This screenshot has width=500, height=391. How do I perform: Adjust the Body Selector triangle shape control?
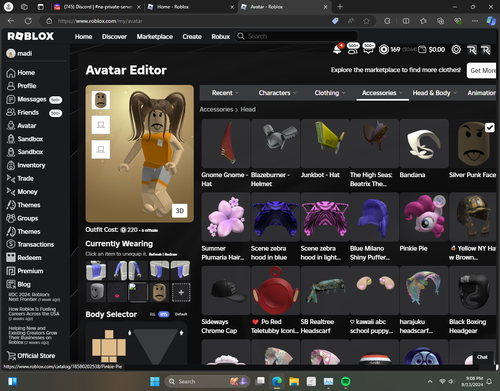(155, 347)
